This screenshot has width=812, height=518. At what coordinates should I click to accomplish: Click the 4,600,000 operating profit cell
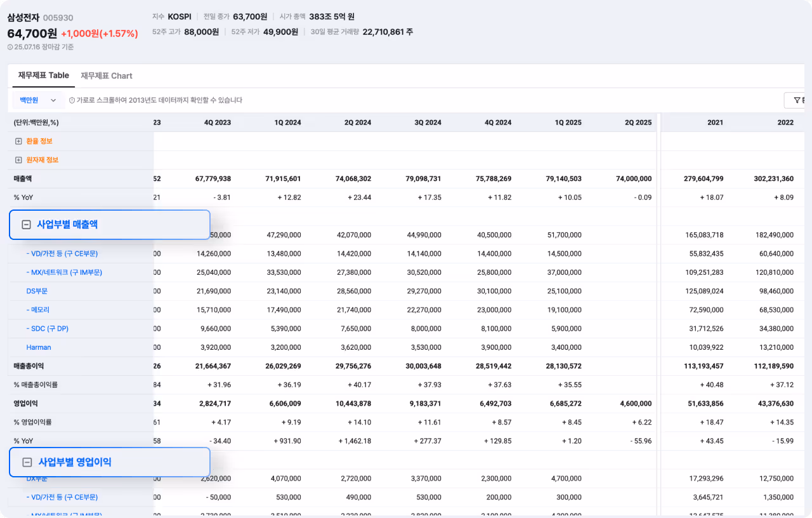[636, 403]
